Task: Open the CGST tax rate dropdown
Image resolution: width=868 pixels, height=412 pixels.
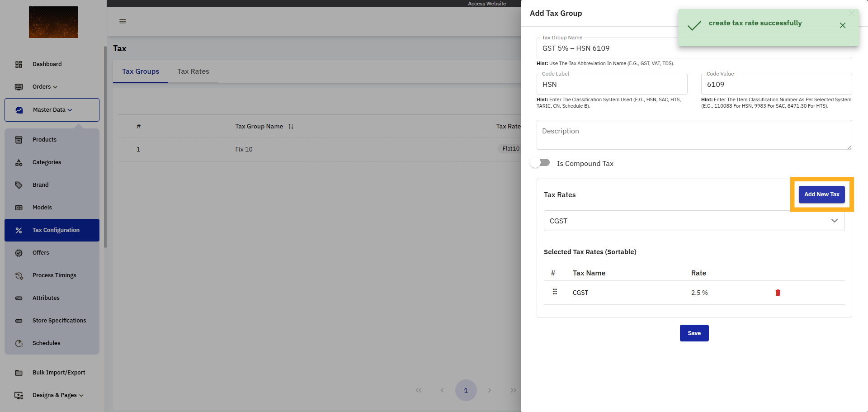Action: (x=694, y=221)
